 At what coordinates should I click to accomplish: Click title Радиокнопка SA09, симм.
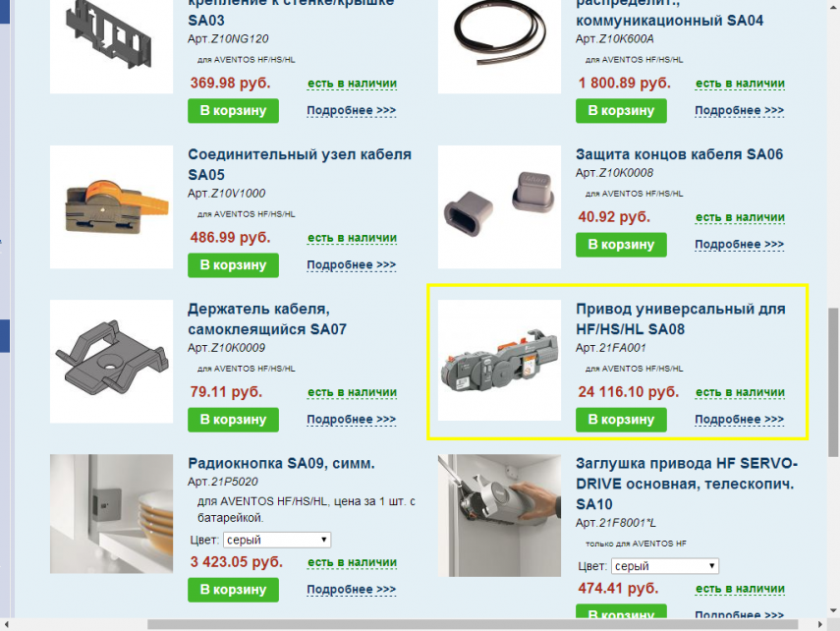point(281,463)
